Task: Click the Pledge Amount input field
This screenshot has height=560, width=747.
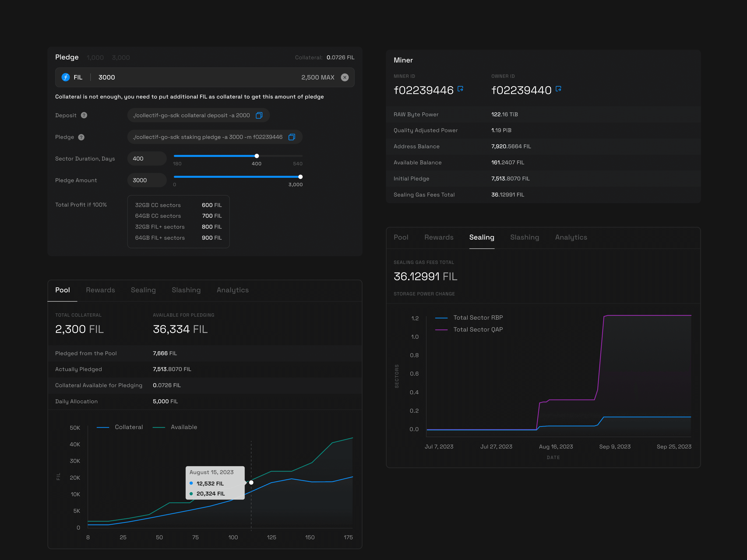Action: 147,180
